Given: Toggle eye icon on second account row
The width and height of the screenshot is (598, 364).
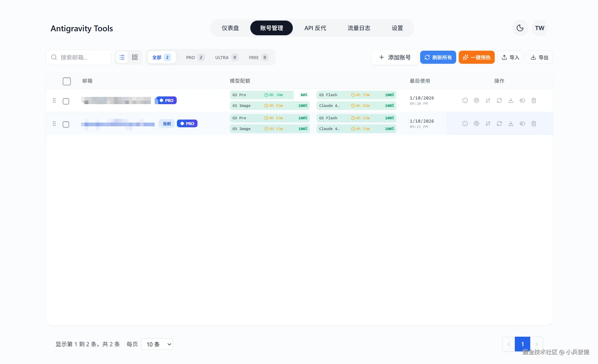Looking at the screenshot, I should [522, 124].
